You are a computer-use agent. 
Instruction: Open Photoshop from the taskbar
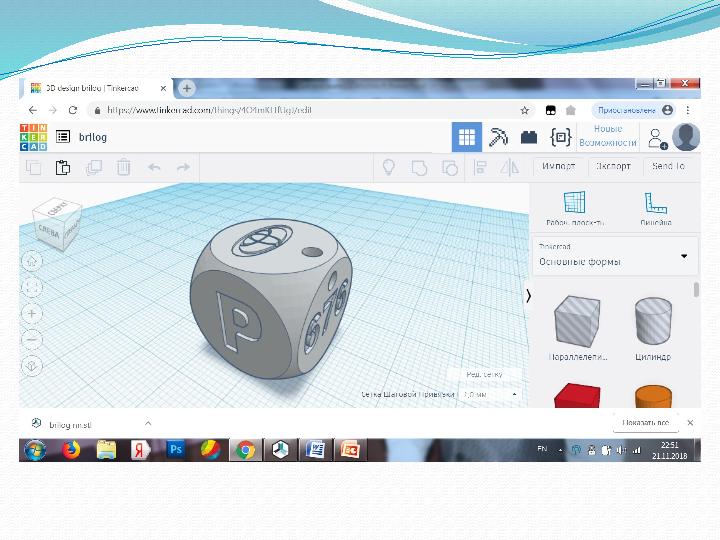[176, 450]
